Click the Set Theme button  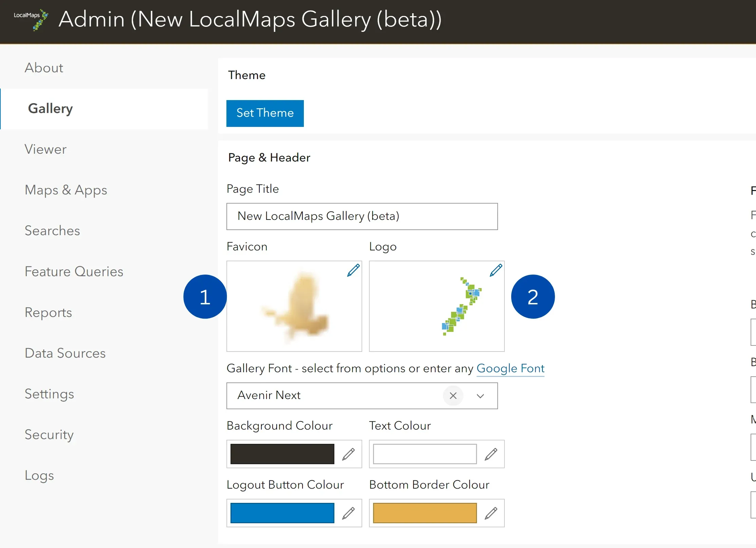click(265, 113)
